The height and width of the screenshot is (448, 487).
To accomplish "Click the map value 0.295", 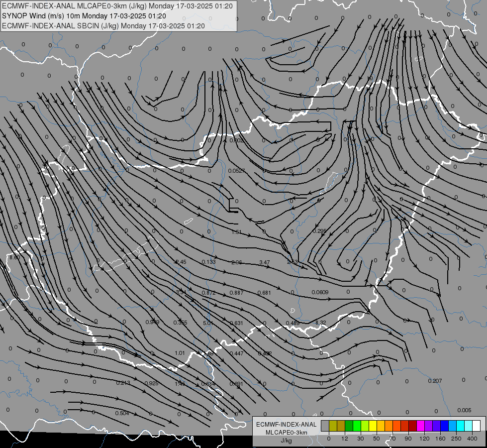I will 319,231.
